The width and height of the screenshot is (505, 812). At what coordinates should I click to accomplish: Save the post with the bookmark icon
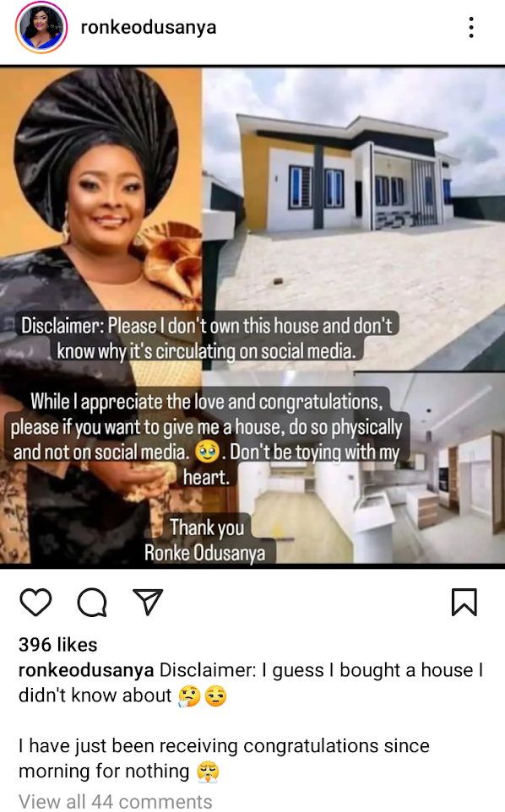[x=464, y=603]
